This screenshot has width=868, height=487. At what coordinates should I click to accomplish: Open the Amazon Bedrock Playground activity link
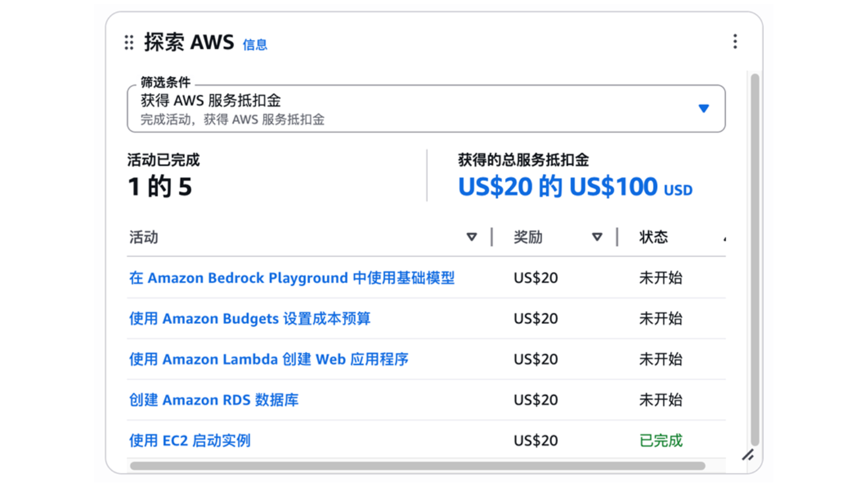click(291, 278)
